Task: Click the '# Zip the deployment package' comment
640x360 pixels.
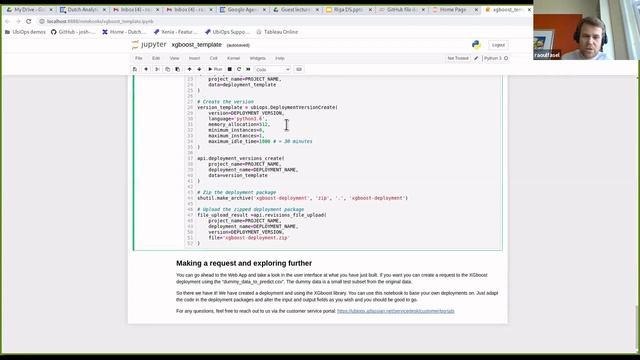Action: tap(237, 192)
